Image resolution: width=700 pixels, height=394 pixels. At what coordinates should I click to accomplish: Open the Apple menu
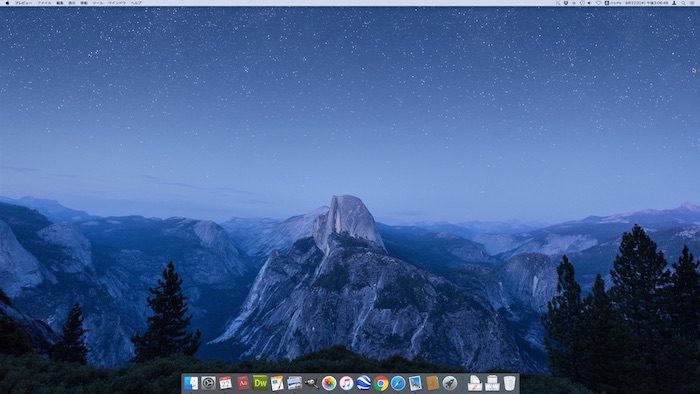point(7,3)
